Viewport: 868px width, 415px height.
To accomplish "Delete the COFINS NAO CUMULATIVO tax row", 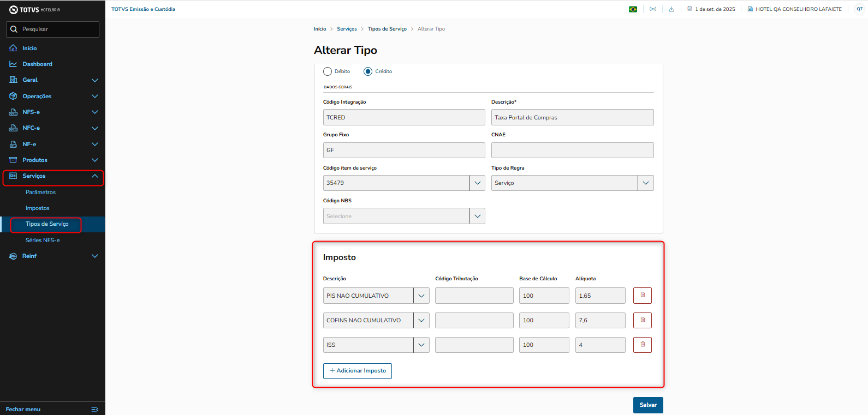I will (x=642, y=320).
